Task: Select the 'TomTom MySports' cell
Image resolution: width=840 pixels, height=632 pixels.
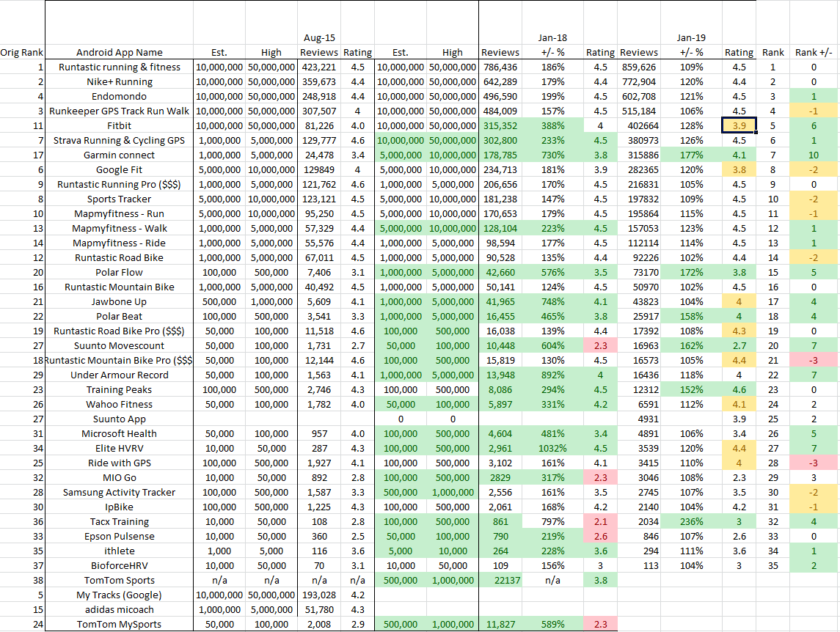Action: pyautogui.click(x=119, y=624)
